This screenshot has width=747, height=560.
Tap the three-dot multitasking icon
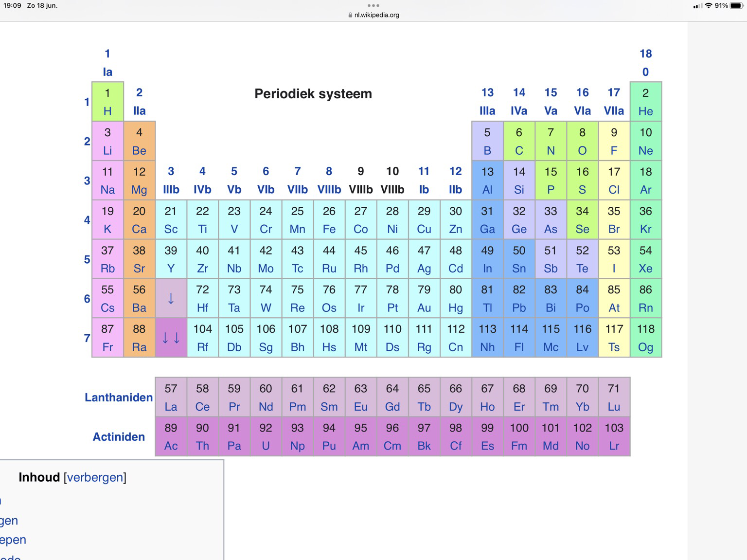click(x=373, y=6)
